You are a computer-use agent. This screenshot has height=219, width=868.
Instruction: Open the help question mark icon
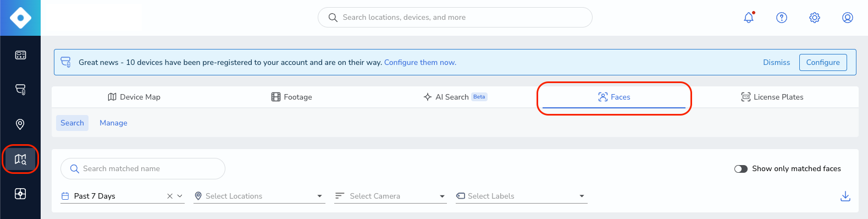(782, 18)
